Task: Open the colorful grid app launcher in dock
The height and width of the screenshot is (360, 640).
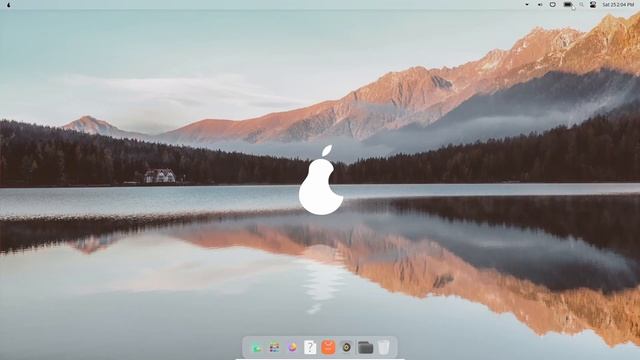Action: pyautogui.click(x=274, y=347)
